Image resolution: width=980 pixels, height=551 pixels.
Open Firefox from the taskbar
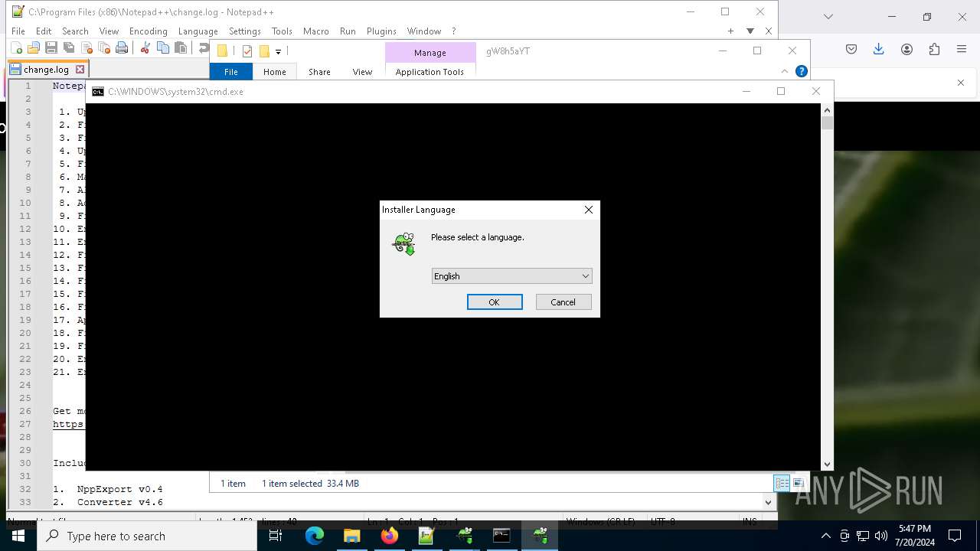click(390, 536)
